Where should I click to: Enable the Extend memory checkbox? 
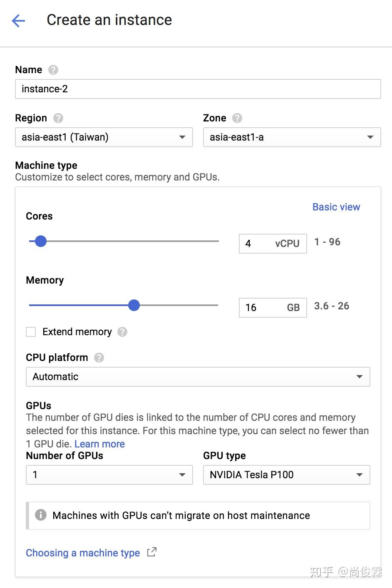pyautogui.click(x=31, y=332)
